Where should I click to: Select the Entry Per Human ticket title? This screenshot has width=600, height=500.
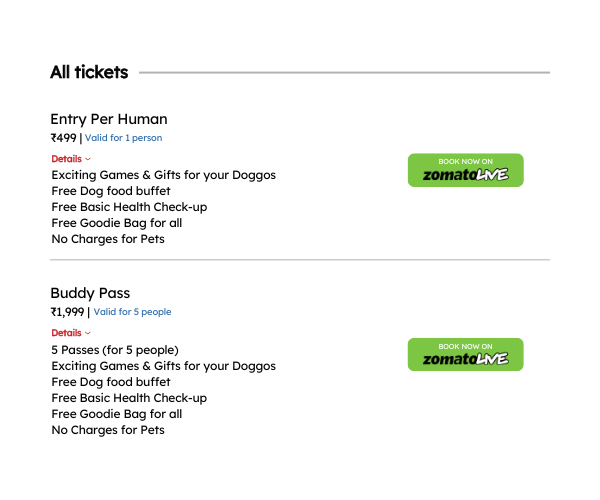click(x=109, y=119)
